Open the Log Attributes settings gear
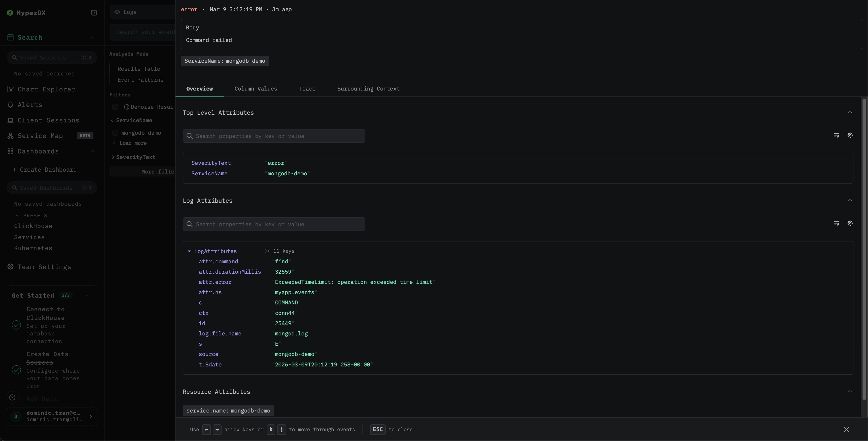 tap(850, 223)
